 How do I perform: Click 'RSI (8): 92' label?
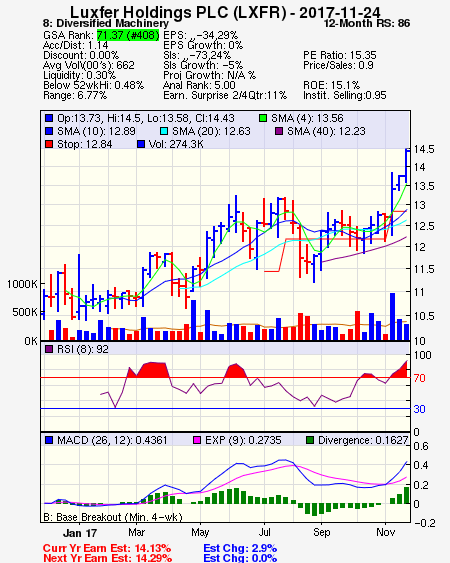[83, 349]
